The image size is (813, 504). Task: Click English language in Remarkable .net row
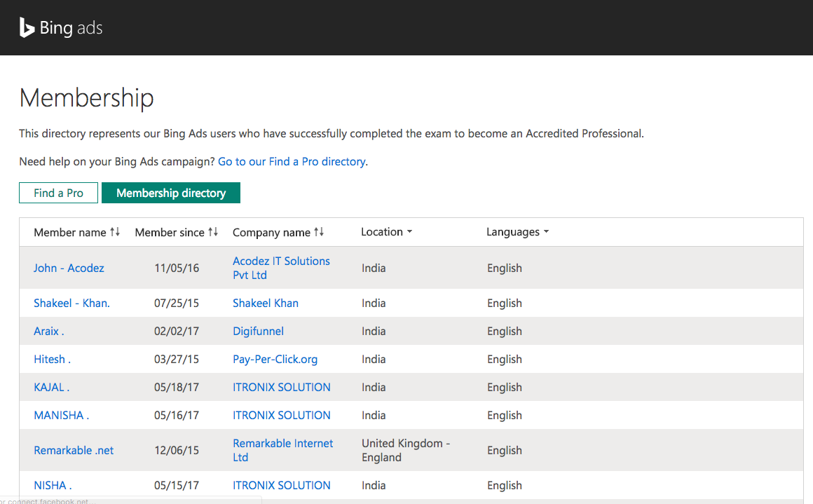[x=505, y=451]
